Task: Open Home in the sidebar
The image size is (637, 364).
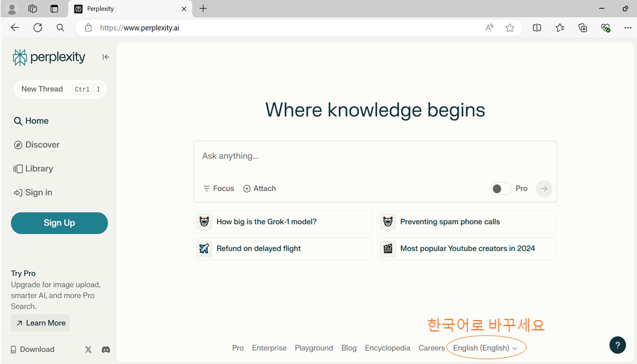Action: pos(31,121)
